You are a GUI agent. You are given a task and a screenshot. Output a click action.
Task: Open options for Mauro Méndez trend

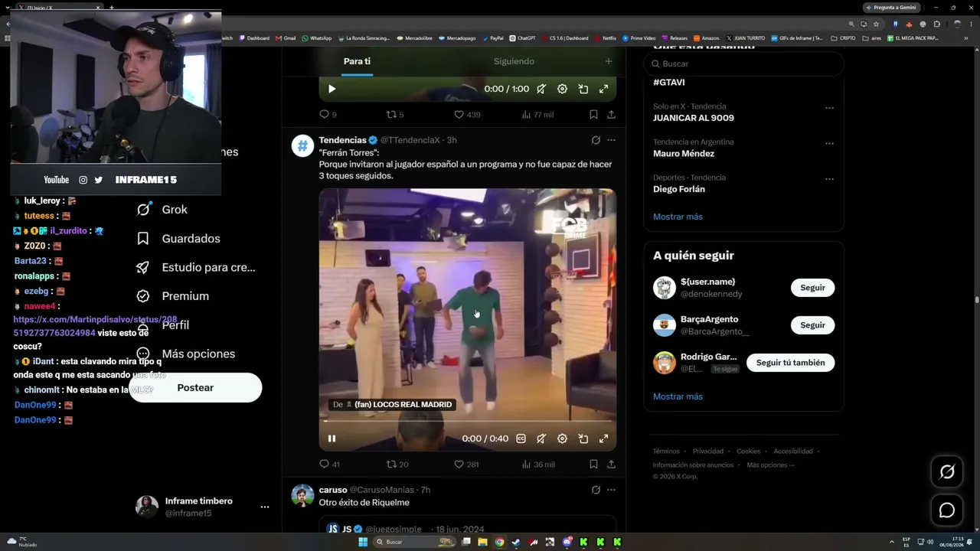point(829,143)
